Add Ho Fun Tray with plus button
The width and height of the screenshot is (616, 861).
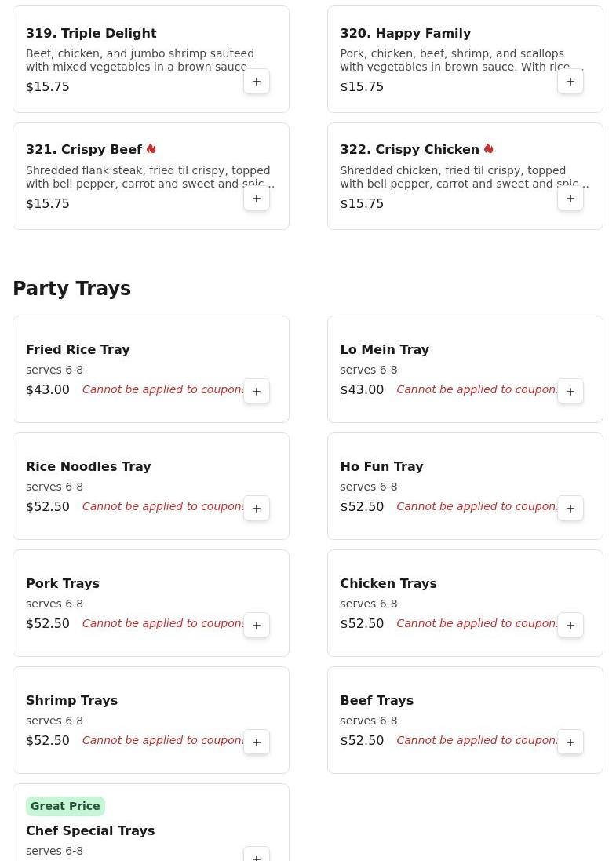pyautogui.click(x=570, y=508)
